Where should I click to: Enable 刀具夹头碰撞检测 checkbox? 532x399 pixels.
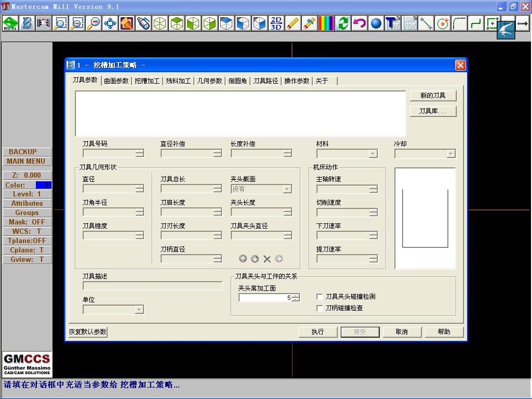coord(320,297)
